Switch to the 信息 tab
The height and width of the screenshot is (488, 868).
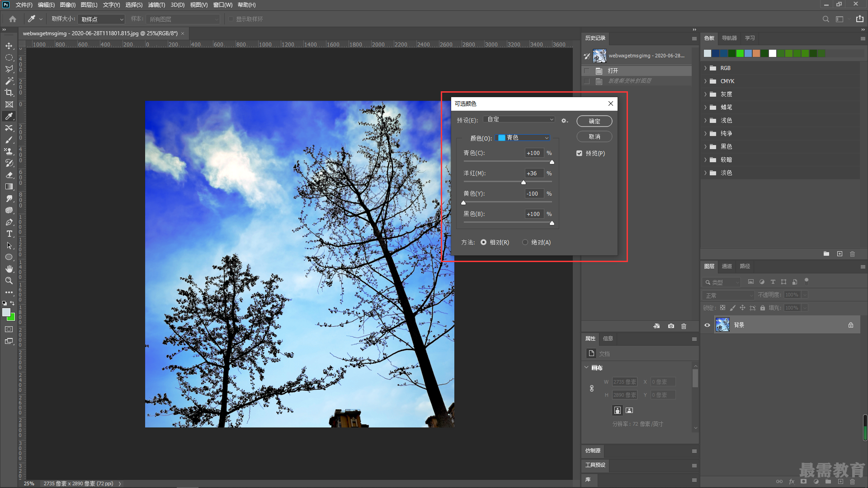(608, 338)
